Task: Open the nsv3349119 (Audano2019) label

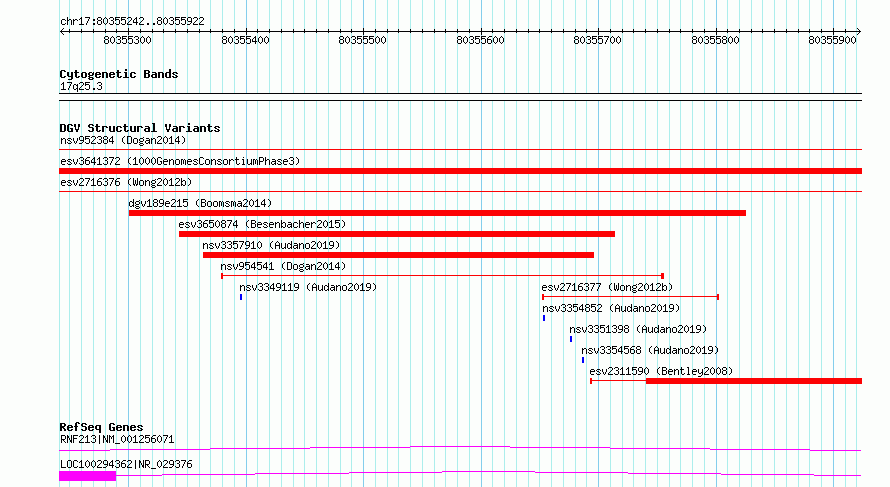Action: pyautogui.click(x=308, y=287)
